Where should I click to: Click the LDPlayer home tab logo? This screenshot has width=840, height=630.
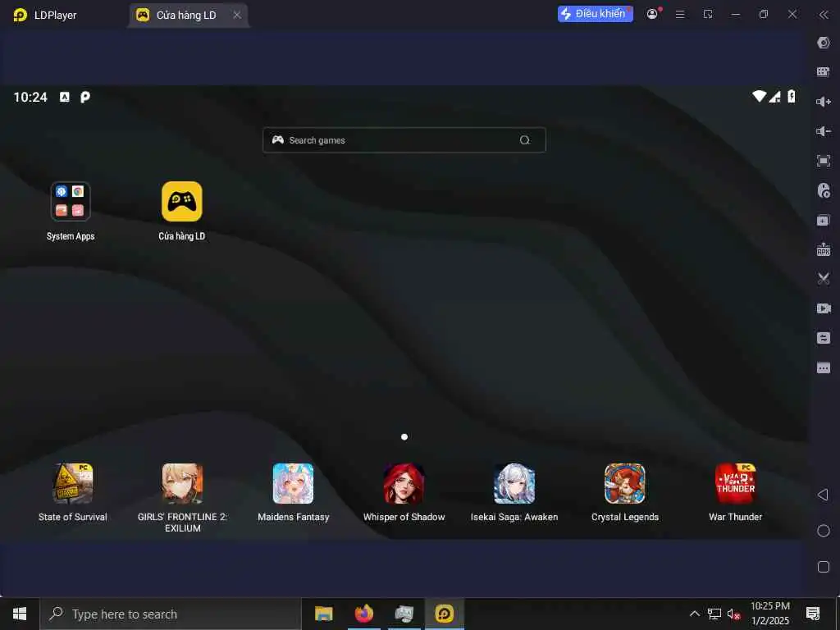coord(21,15)
